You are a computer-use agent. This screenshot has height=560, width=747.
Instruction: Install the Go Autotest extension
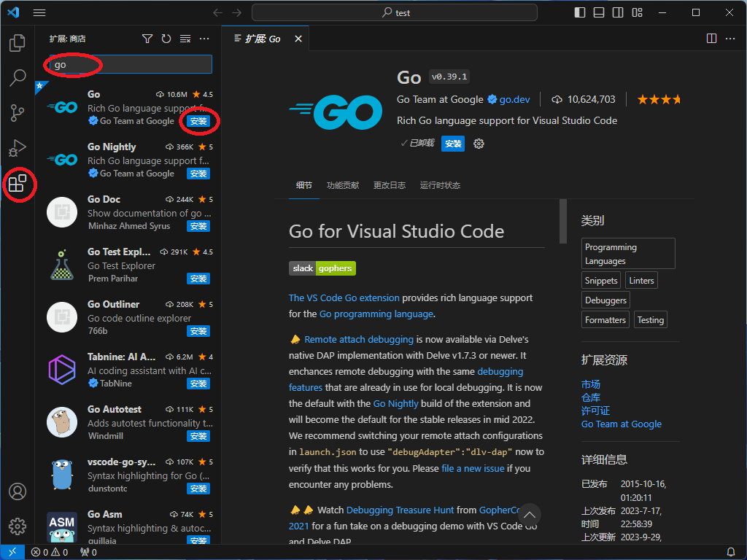point(198,436)
